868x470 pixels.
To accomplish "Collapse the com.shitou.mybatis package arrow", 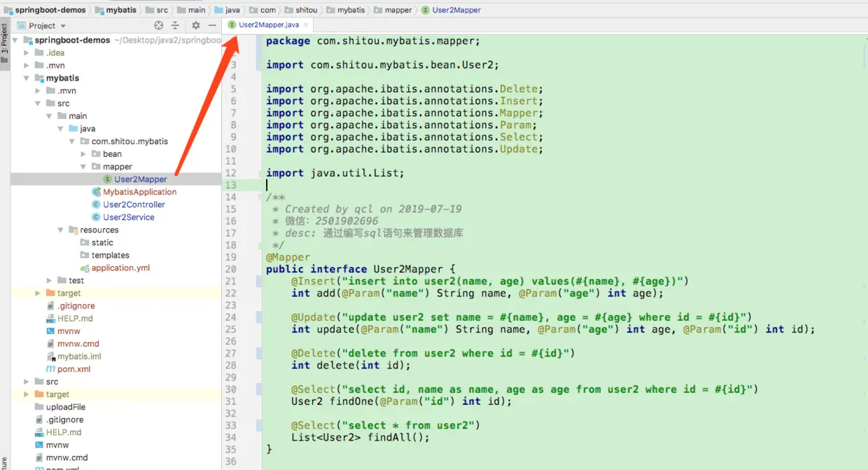I will [71, 141].
